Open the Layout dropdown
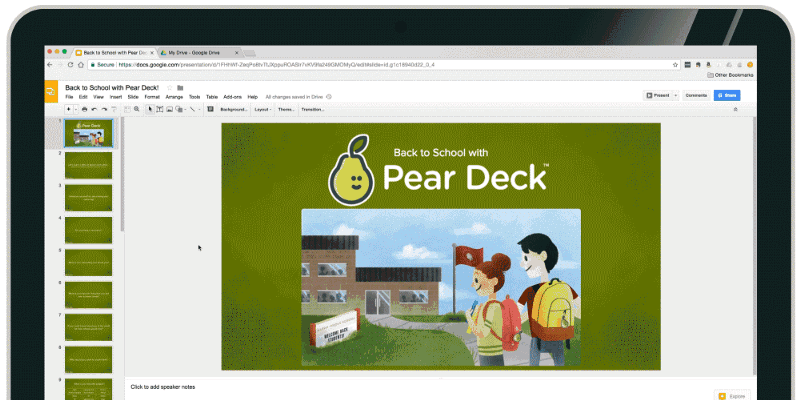The height and width of the screenshot is (400, 800). click(x=263, y=109)
